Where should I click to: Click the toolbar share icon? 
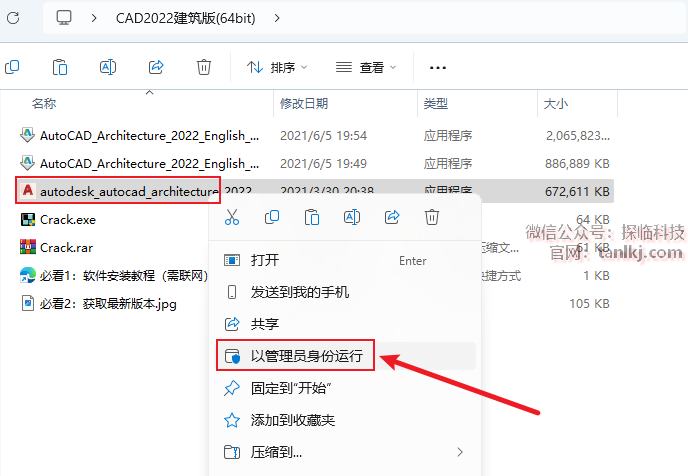click(x=156, y=67)
